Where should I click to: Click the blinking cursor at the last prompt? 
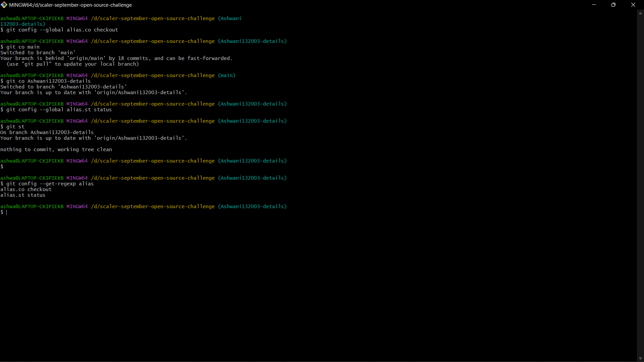(x=7, y=212)
